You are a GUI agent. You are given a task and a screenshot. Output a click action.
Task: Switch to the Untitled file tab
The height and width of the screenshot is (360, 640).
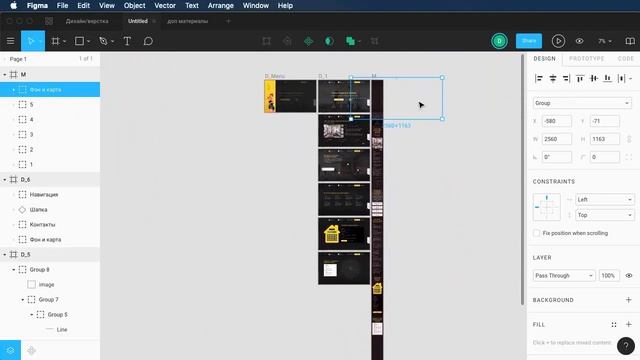click(138, 21)
